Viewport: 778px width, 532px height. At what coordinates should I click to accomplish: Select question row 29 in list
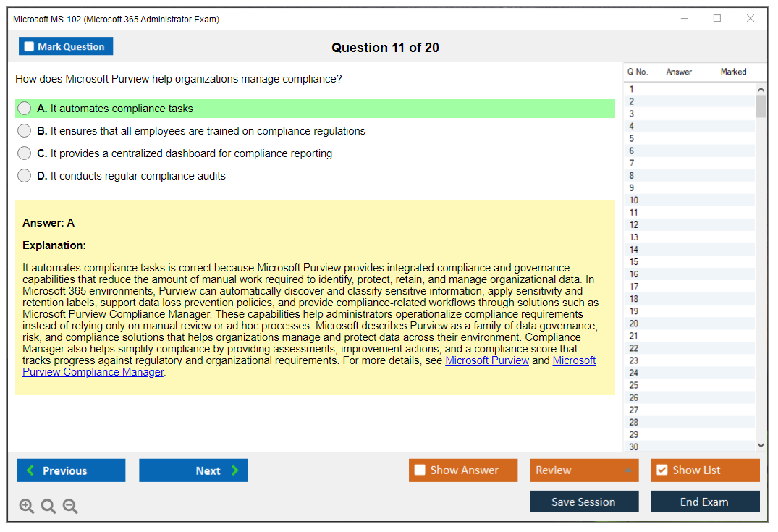689,435
